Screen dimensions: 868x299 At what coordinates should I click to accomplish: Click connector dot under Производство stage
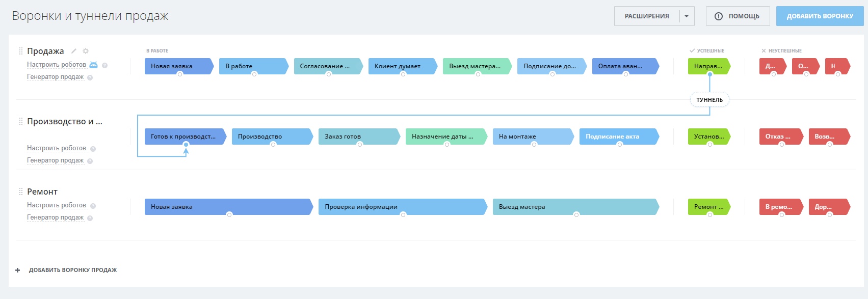[x=273, y=145]
